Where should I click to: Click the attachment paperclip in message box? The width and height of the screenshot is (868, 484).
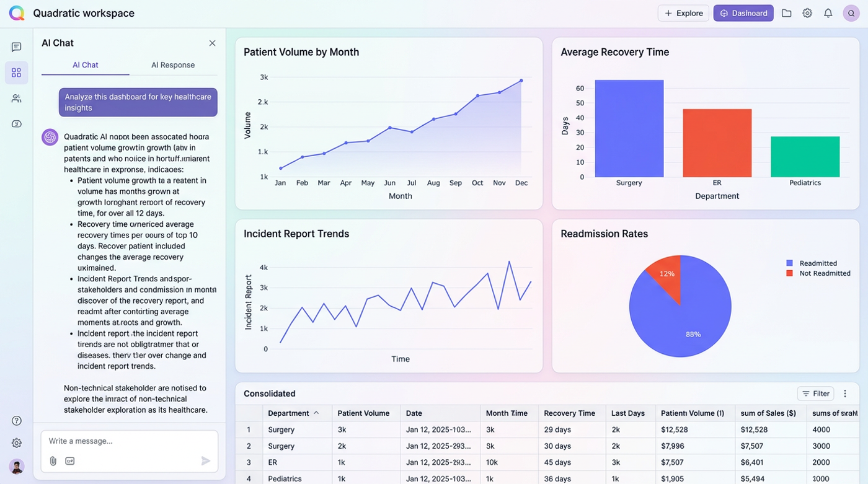(53, 460)
